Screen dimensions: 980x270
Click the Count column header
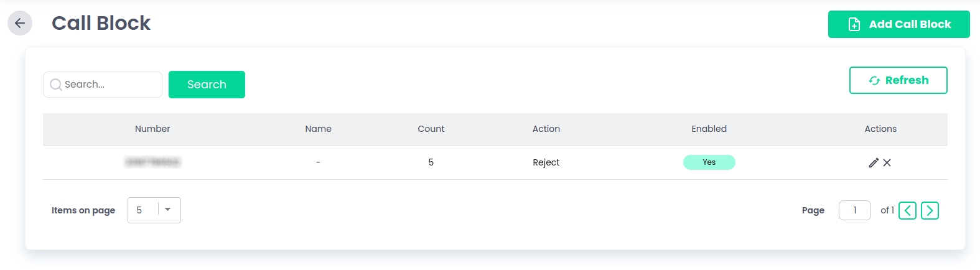(x=431, y=129)
